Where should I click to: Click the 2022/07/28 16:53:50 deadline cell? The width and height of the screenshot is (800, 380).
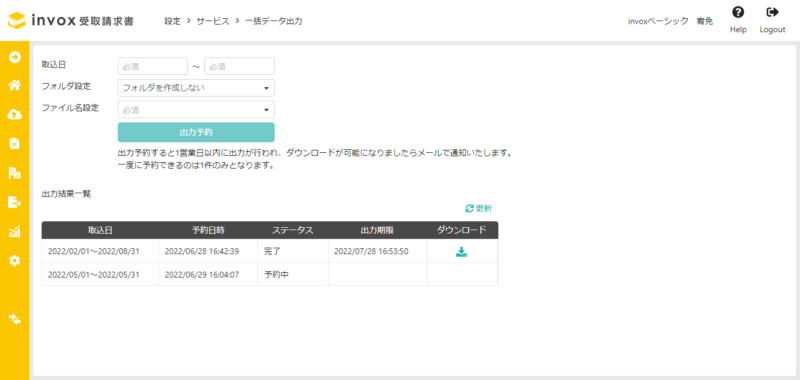click(x=378, y=251)
